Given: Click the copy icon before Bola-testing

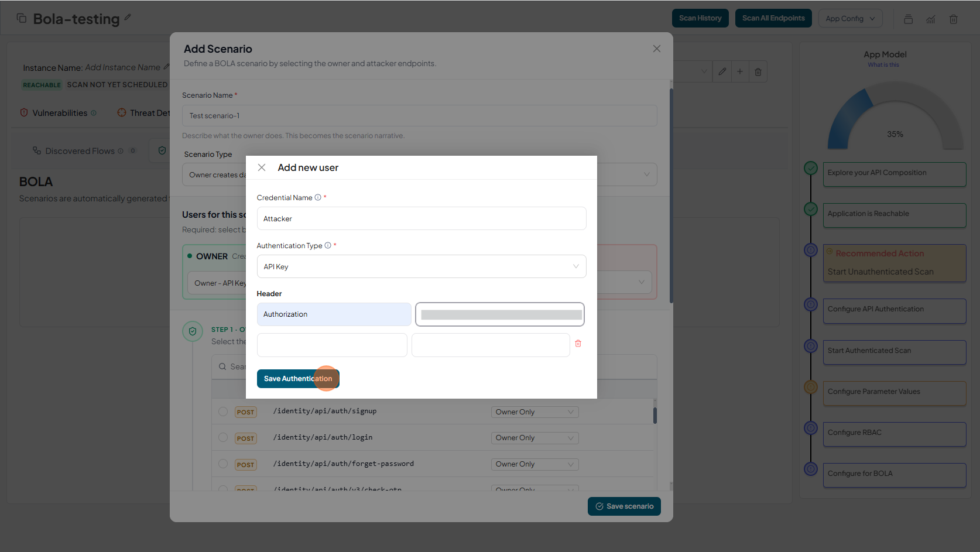Looking at the screenshot, I should click(22, 18).
